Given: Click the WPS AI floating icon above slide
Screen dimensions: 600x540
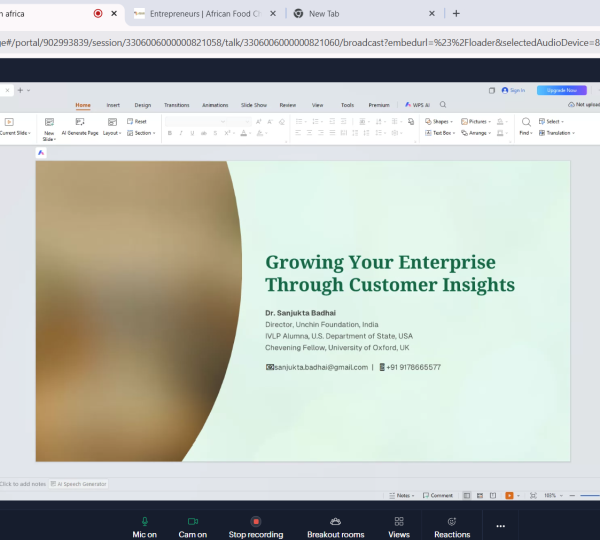Looking at the screenshot, I should coord(41,153).
